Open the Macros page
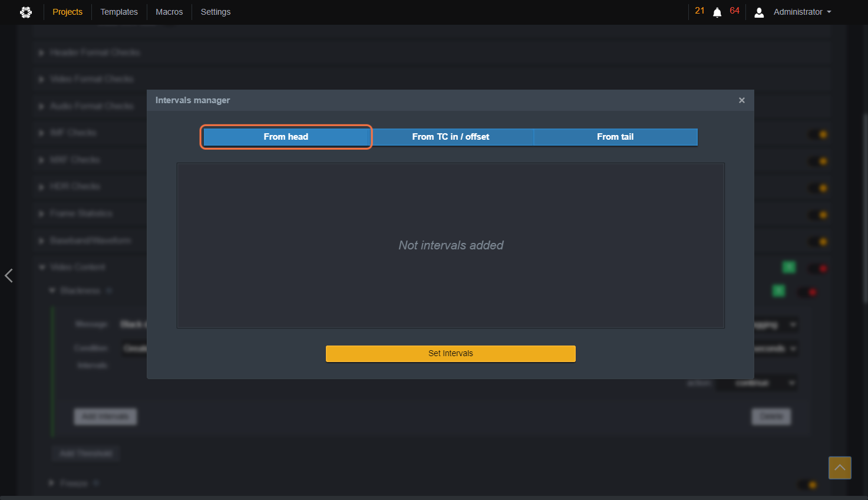Viewport: 868px width, 500px height. coord(169,12)
